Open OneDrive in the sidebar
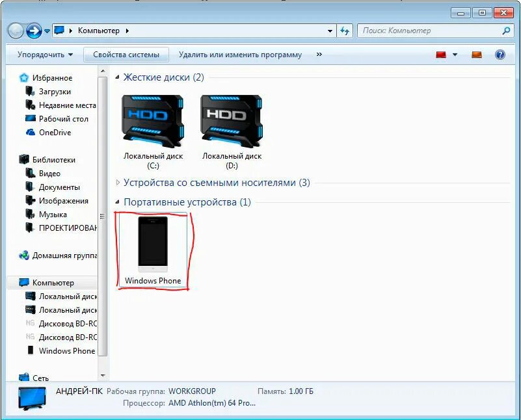Viewport: 521px width, 420px height. click(x=55, y=132)
